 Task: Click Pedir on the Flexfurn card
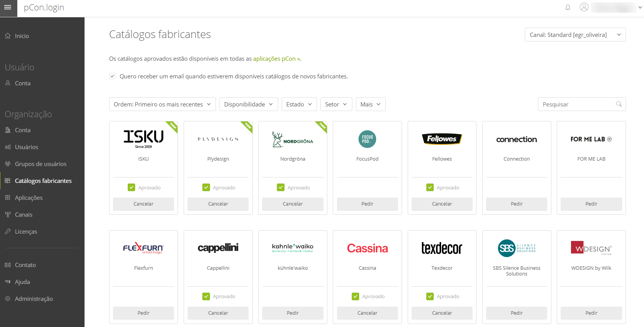click(x=143, y=313)
